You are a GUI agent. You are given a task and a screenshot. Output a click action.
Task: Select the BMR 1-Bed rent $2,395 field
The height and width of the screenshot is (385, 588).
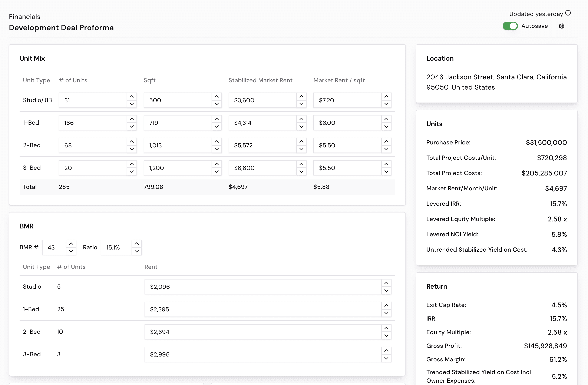pyautogui.click(x=263, y=309)
